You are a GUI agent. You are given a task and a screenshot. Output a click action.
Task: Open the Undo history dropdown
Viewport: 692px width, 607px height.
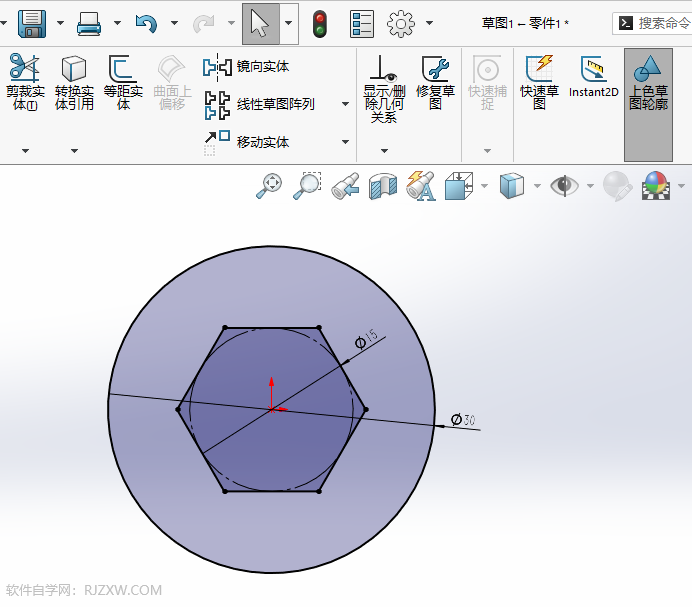(x=174, y=23)
